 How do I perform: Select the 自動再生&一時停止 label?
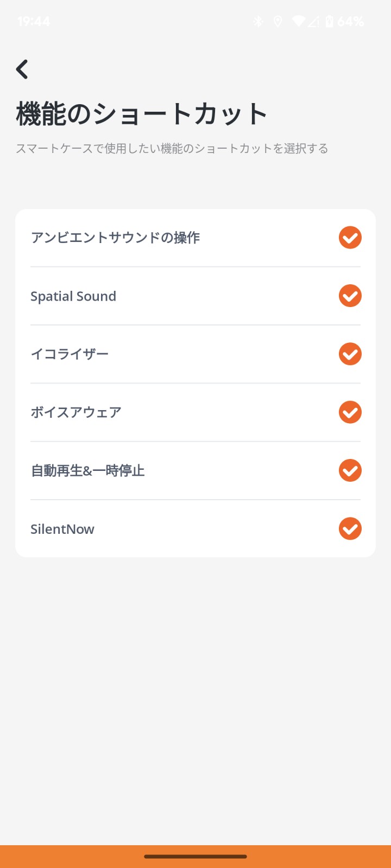pyautogui.click(x=88, y=470)
